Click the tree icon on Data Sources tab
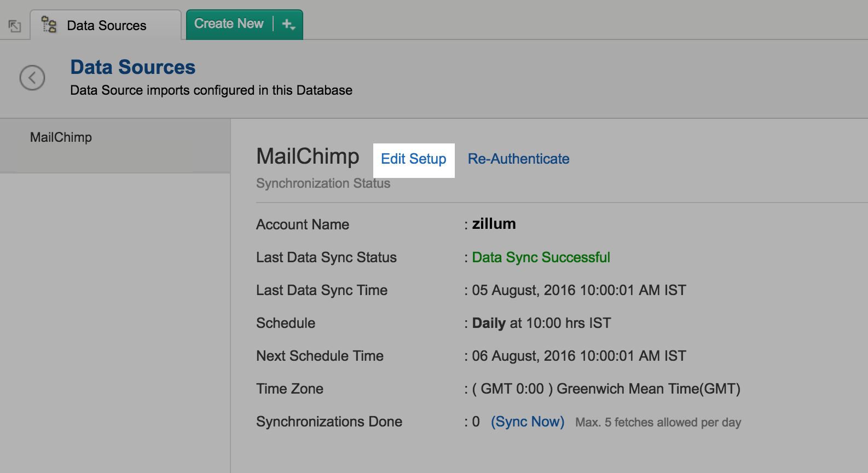868x473 pixels. (49, 25)
